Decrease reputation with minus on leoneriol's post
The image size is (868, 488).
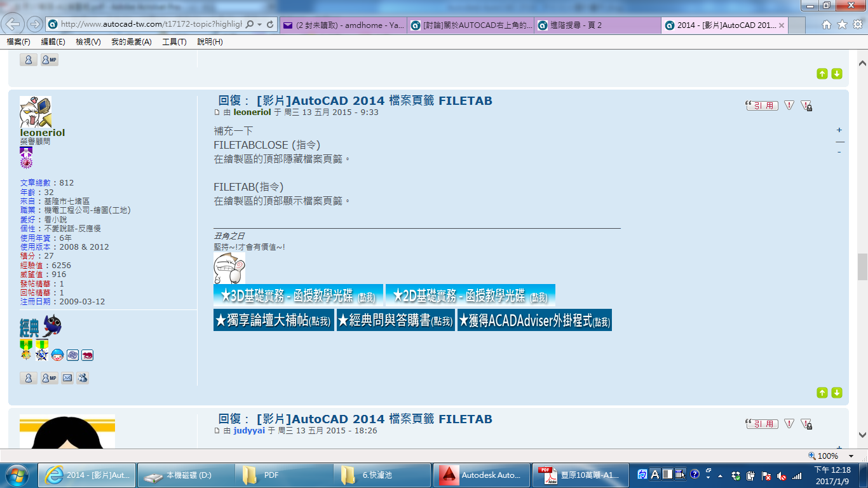[839, 152]
